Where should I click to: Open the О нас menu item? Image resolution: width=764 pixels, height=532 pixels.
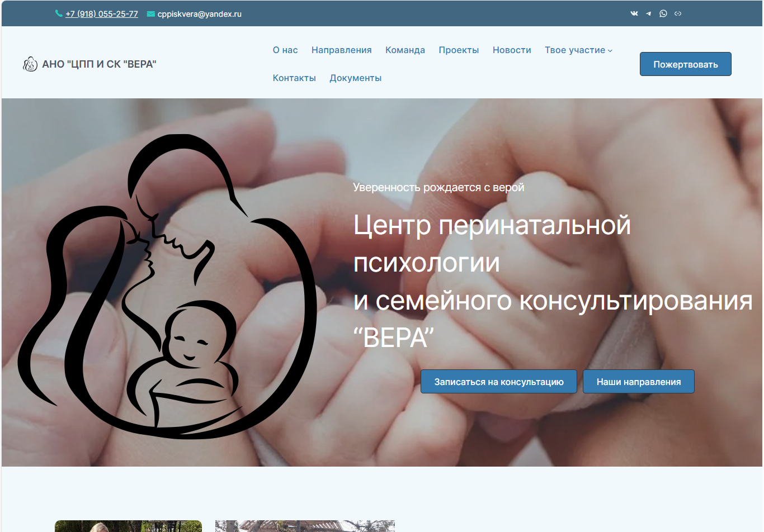point(285,50)
